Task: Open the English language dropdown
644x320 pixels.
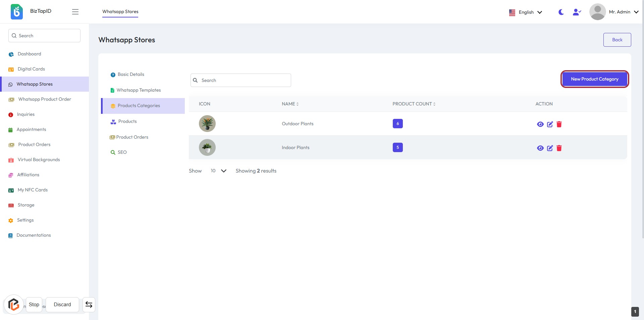Action: (526, 12)
